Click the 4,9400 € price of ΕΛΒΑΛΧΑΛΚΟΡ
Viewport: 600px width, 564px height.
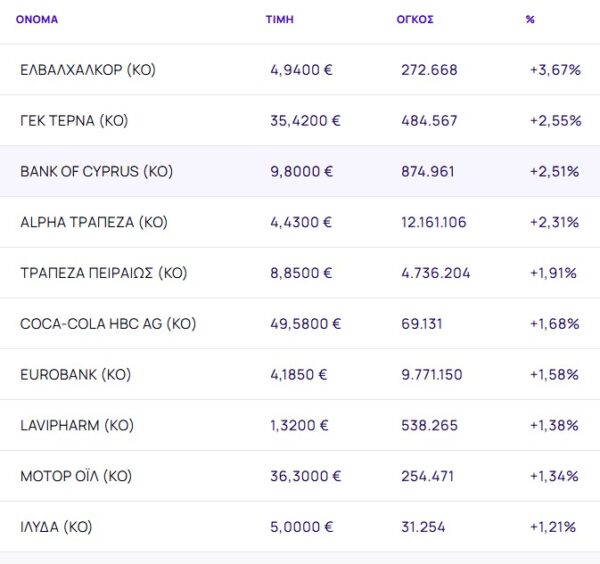coord(302,70)
